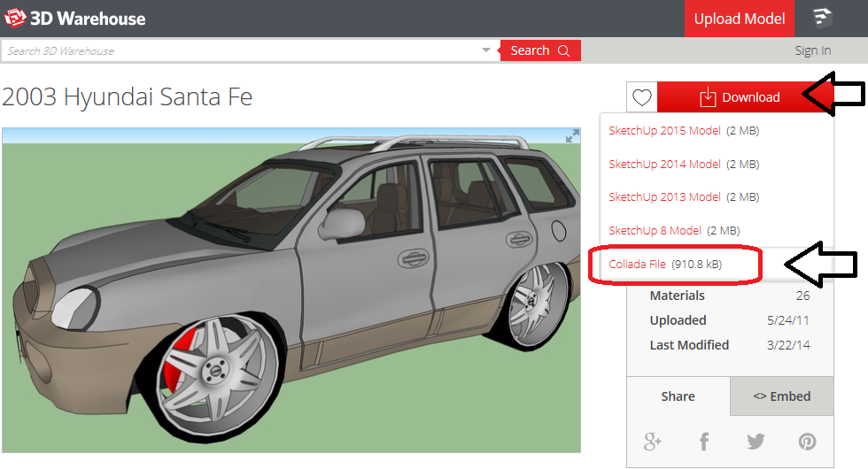The height and width of the screenshot is (469, 868).
Task: Share model on Facebook
Action: point(704,441)
